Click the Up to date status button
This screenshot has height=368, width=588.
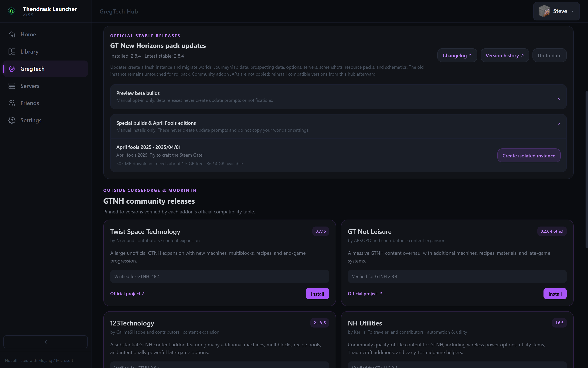coord(549,55)
